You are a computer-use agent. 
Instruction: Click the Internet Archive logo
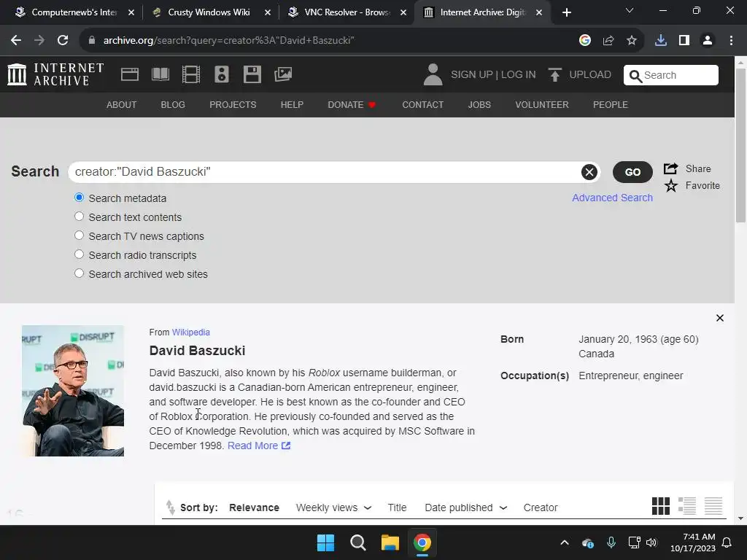[55, 75]
